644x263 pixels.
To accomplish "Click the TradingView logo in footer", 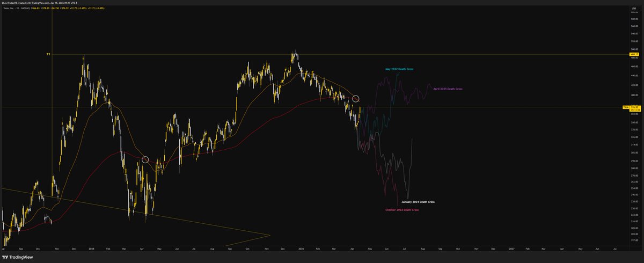I will 18,257.
